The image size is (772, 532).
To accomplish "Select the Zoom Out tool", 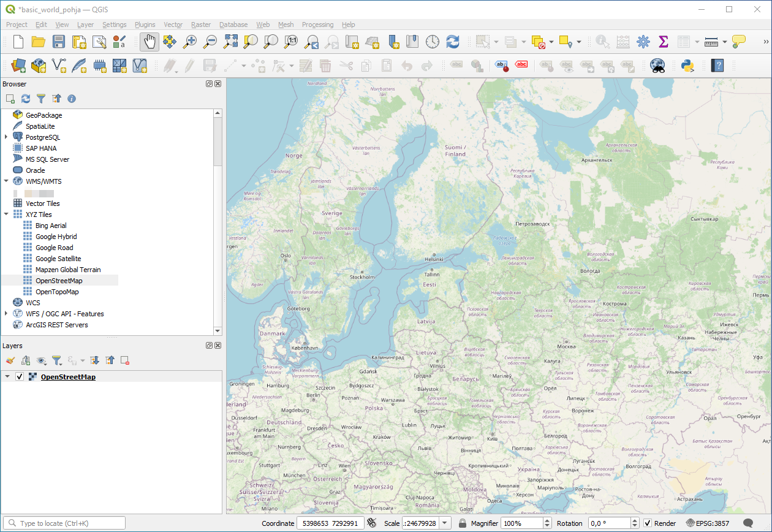I will (x=210, y=42).
